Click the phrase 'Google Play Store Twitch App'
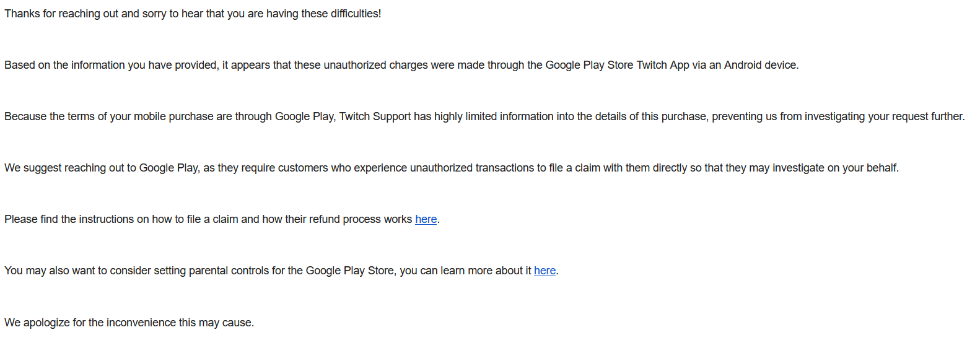This screenshot has height=348, width=980. [x=616, y=65]
